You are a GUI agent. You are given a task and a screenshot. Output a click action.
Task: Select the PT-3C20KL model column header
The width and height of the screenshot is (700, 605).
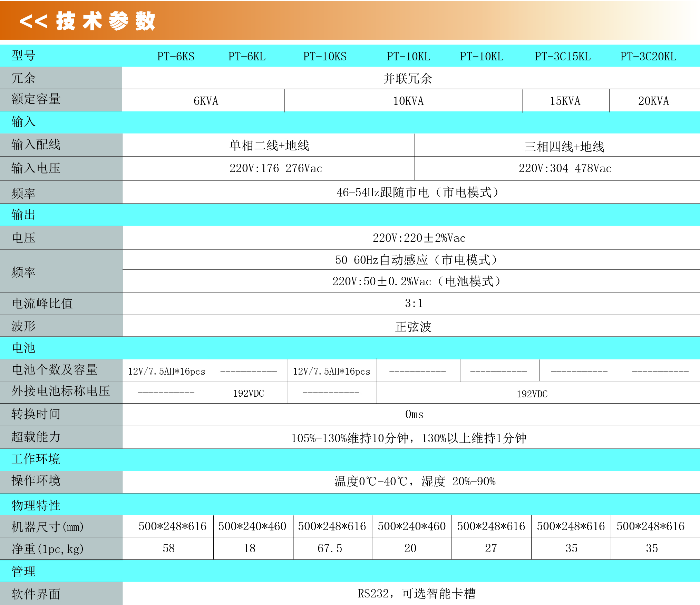click(x=648, y=56)
